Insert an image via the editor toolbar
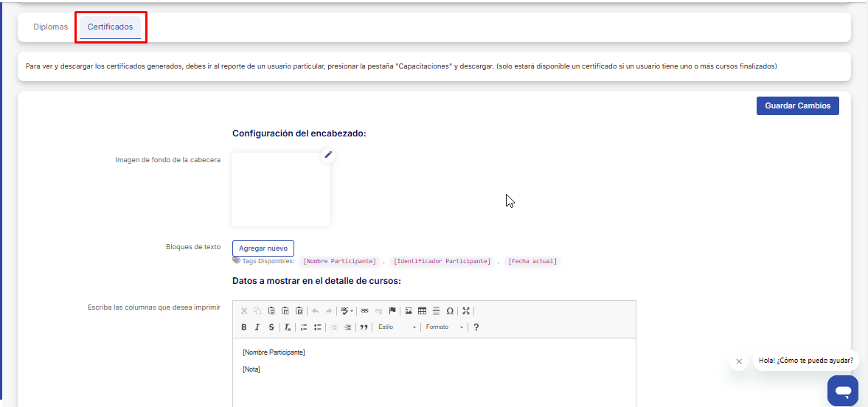868x407 pixels. (x=408, y=311)
